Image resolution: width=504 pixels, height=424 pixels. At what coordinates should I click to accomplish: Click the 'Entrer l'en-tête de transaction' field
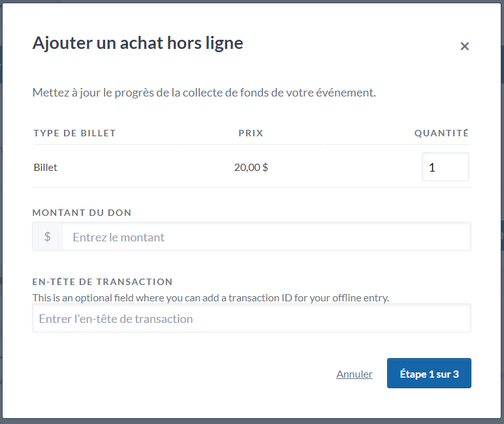[251, 319]
